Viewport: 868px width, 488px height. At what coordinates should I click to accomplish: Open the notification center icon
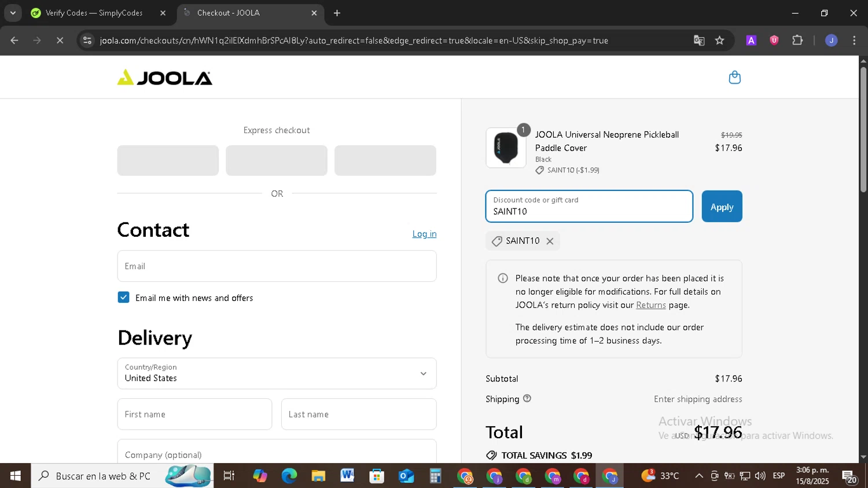click(849, 477)
